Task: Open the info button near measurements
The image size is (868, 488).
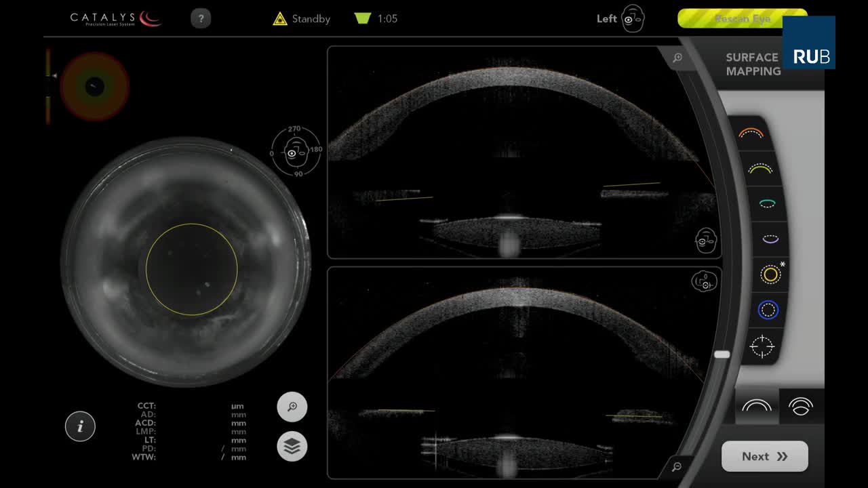Action: 80,426
